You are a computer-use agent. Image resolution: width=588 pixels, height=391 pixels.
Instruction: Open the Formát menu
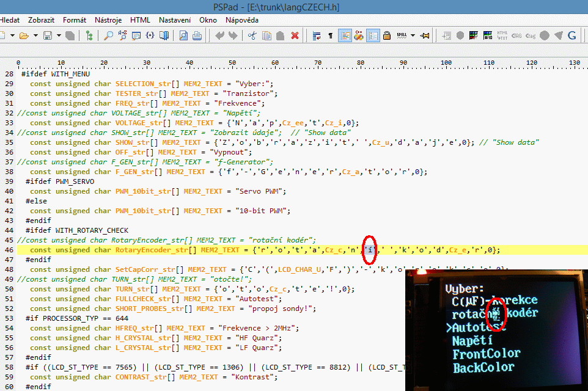pos(74,20)
